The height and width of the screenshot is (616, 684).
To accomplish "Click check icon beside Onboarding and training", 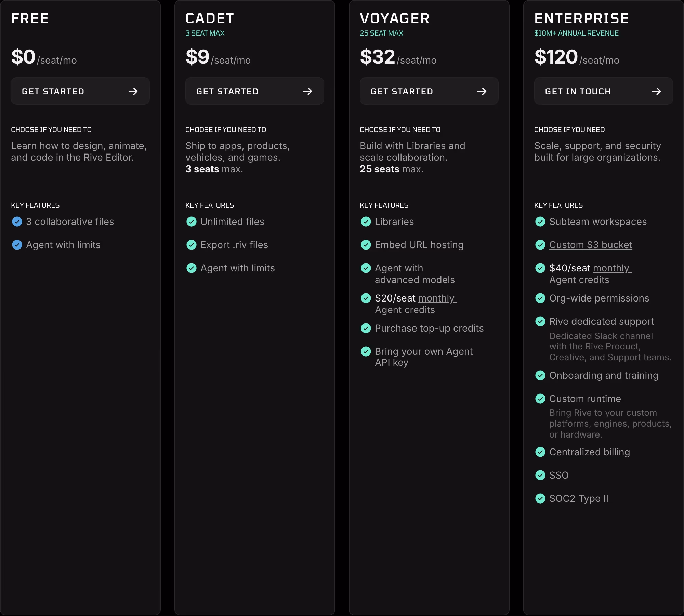I will tap(540, 375).
